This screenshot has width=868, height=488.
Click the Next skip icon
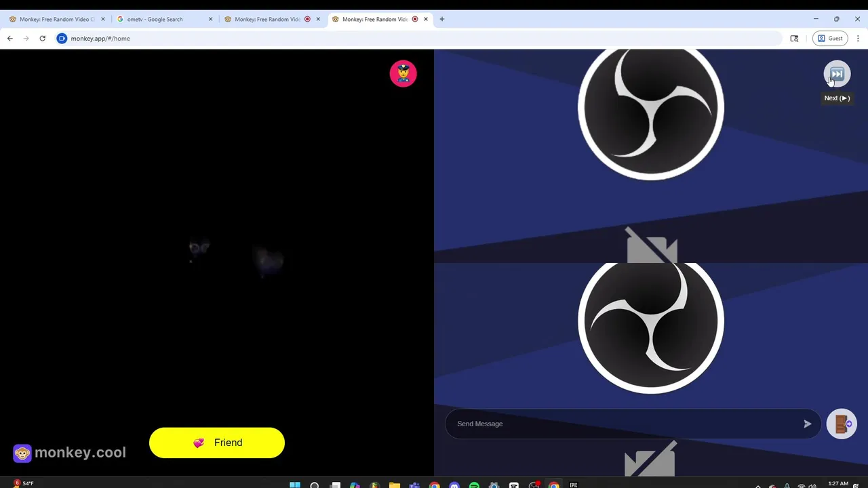point(837,74)
